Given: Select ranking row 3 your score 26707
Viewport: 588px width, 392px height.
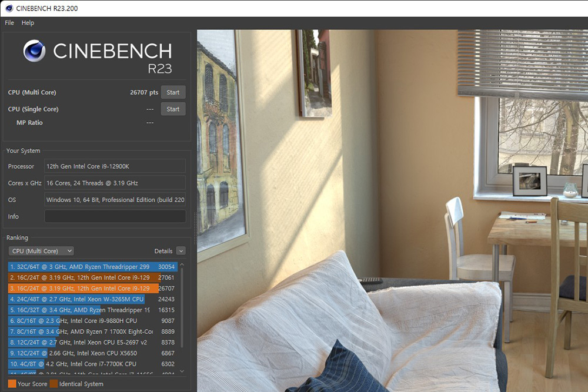Looking at the screenshot, I should point(92,289).
